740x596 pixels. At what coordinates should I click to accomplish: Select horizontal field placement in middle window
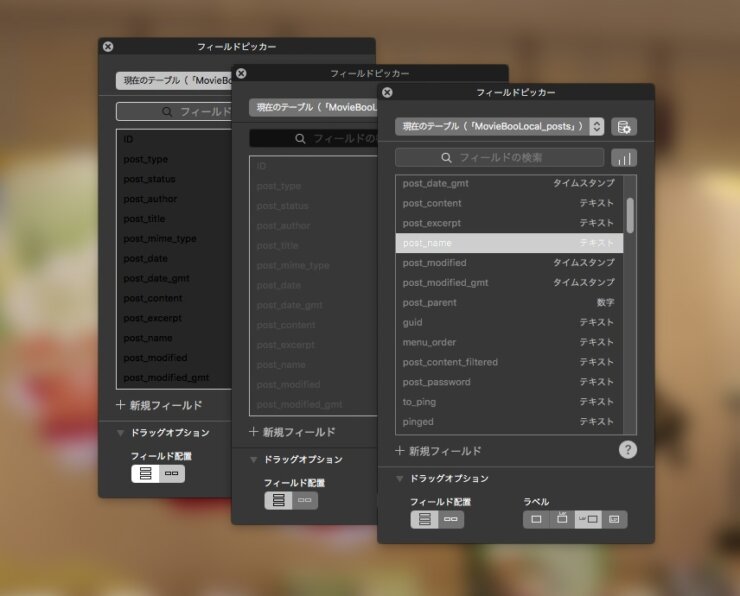pyautogui.click(x=305, y=500)
